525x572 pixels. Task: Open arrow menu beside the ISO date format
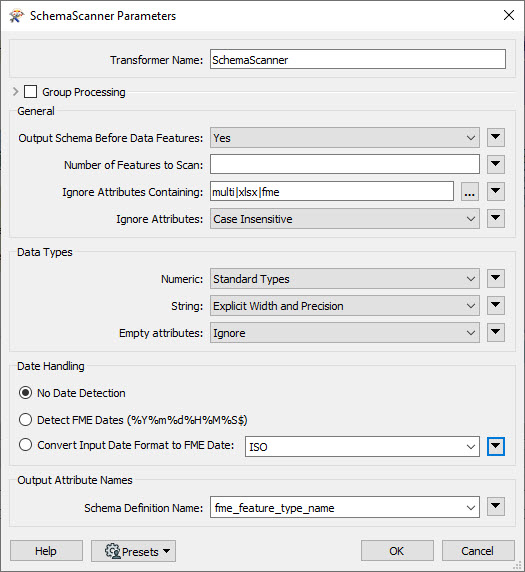496,447
